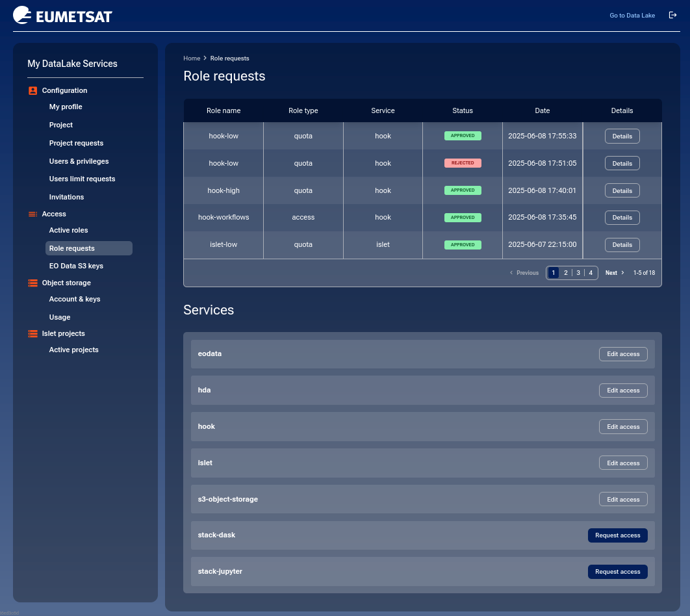The height and width of the screenshot is (616, 690).
Task: Click the Object storage section icon
Action: click(32, 283)
